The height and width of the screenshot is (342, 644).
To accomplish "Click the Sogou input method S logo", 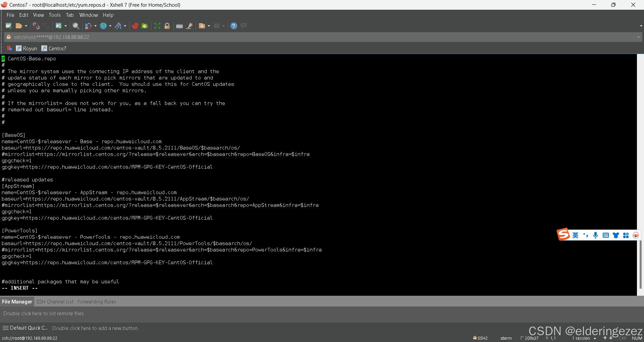I will [563, 234].
